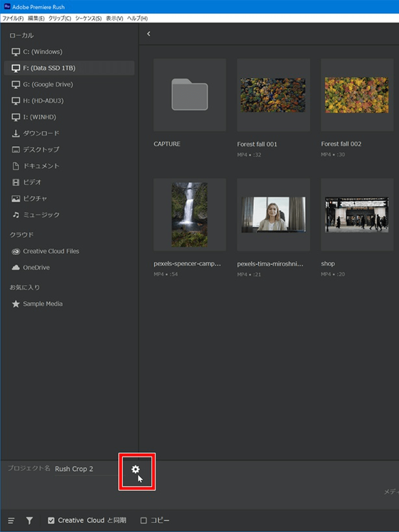Go back with the left chevron

click(x=149, y=34)
